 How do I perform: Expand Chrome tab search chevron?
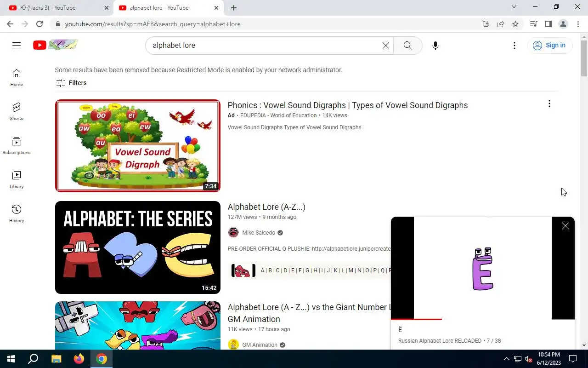pos(514,7)
